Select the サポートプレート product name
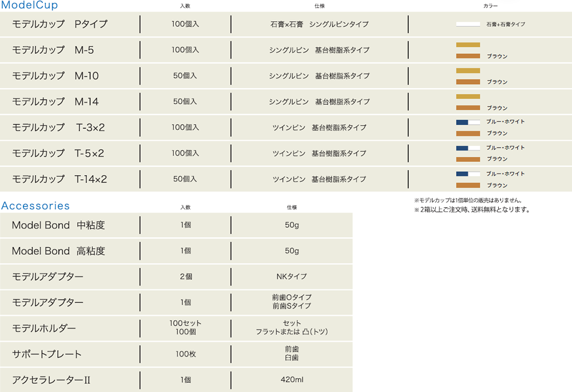This screenshot has width=572, height=392. pyautogui.click(x=47, y=354)
